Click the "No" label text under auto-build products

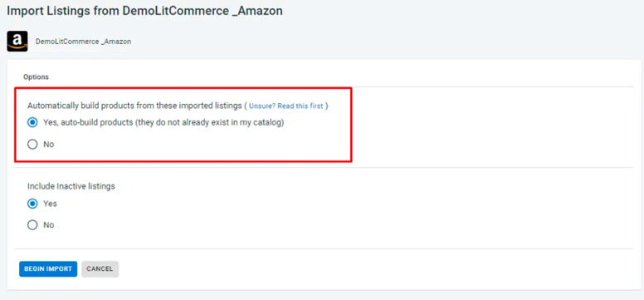(x=48, y=145)
